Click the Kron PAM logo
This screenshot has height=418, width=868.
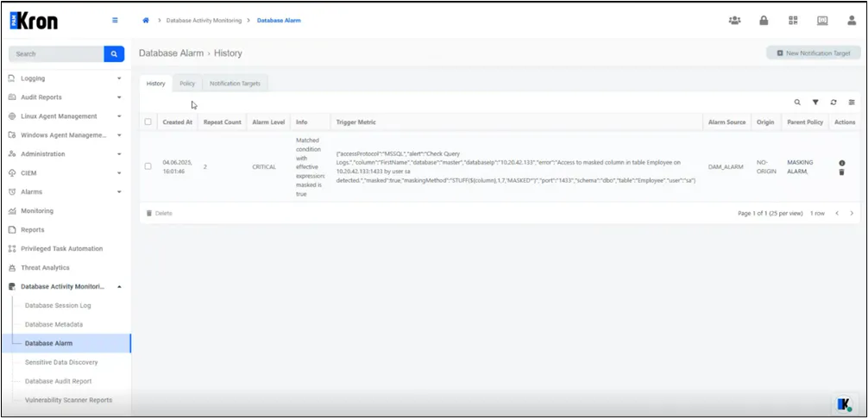[x=33, y=21]
